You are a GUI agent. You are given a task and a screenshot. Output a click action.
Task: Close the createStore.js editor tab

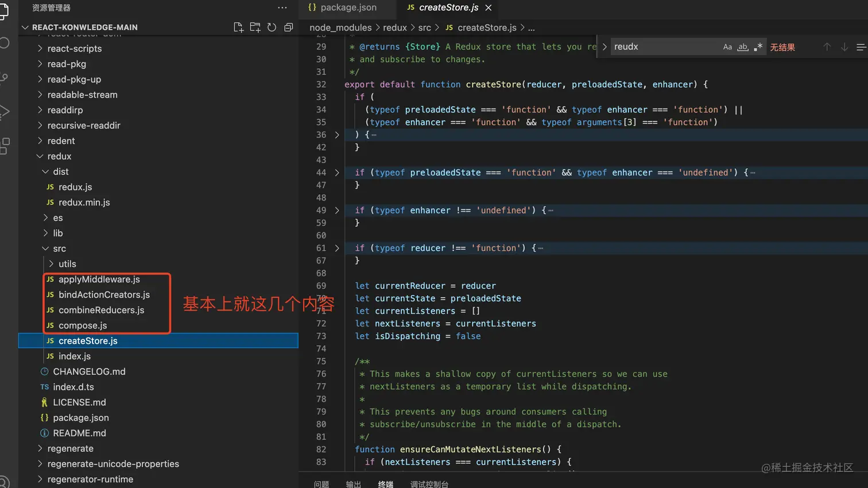pos(489,7)
